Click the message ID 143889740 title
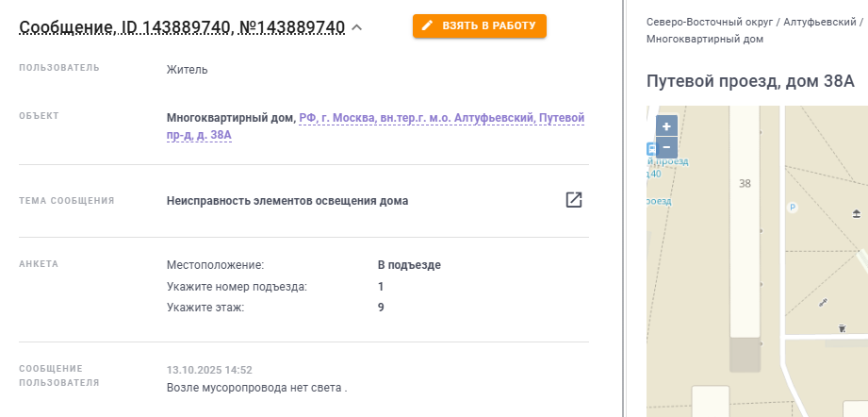The image size is (868, 417). click(182, 27)
